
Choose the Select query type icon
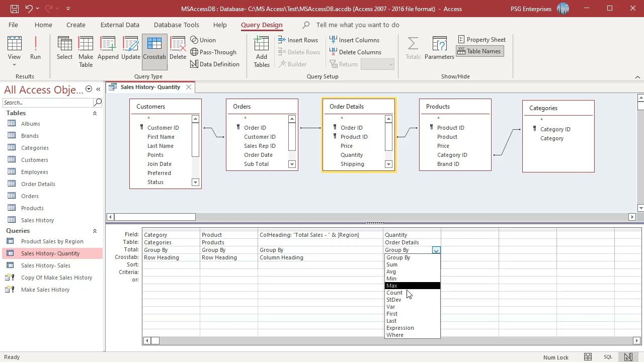click(x=64, y=48)
